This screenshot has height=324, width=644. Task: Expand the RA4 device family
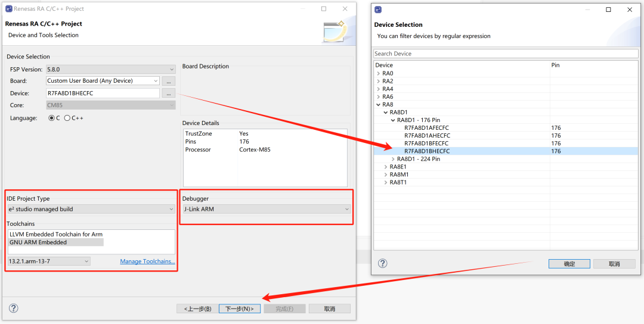378,89
